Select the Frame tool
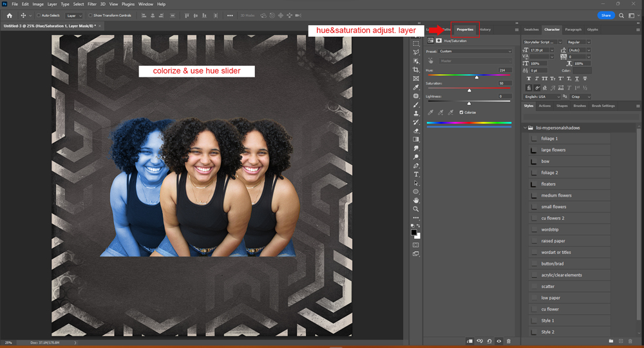 click(415, 79)
